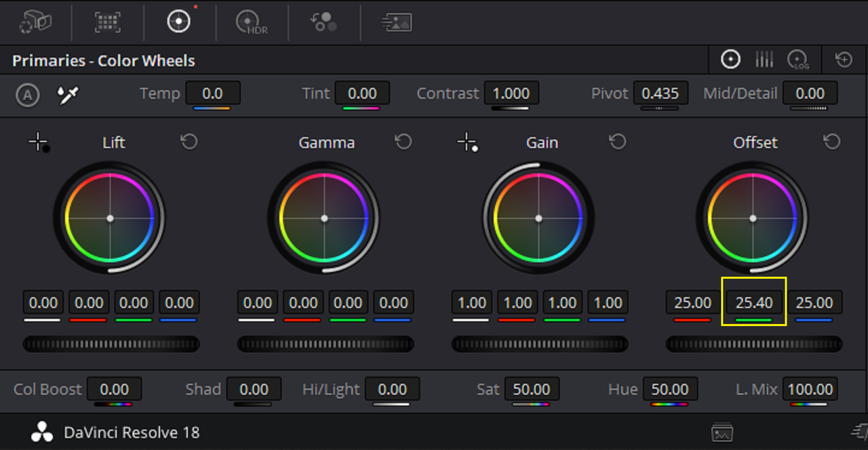Click the Pivot value field

pos(660,94)
